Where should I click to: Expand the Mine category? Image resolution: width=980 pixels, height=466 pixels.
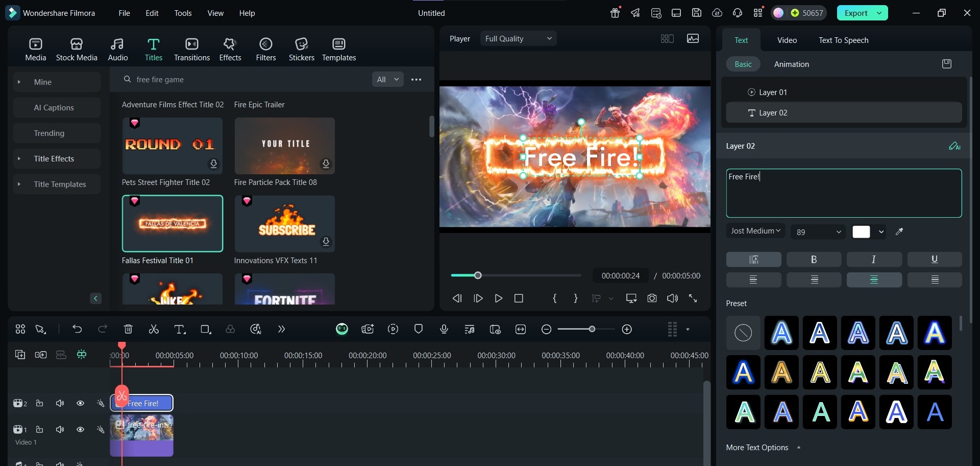(x=19, y=82)
